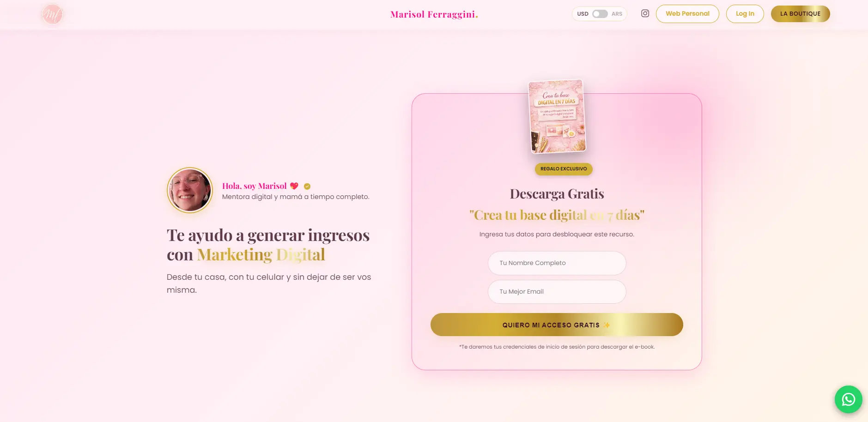Click Marisol's round profile photo

(190, 190)
